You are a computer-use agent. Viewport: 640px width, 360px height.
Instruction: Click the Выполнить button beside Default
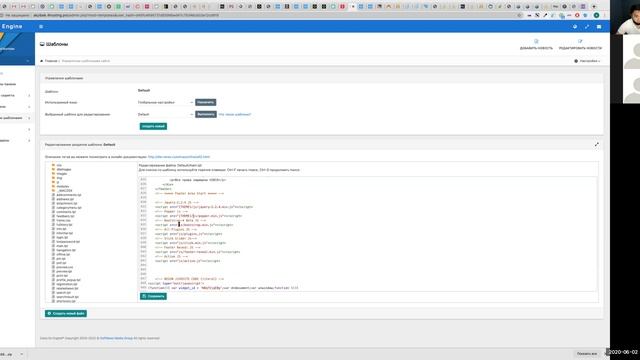[x=206, y=114]
